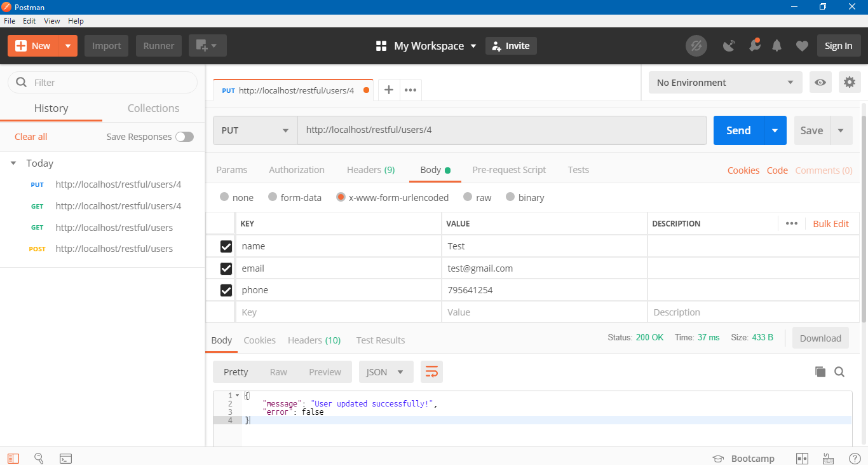The height and width of the screenshot is (465, 868).
Task: Click the copy response icon
Action: (820, 371)
